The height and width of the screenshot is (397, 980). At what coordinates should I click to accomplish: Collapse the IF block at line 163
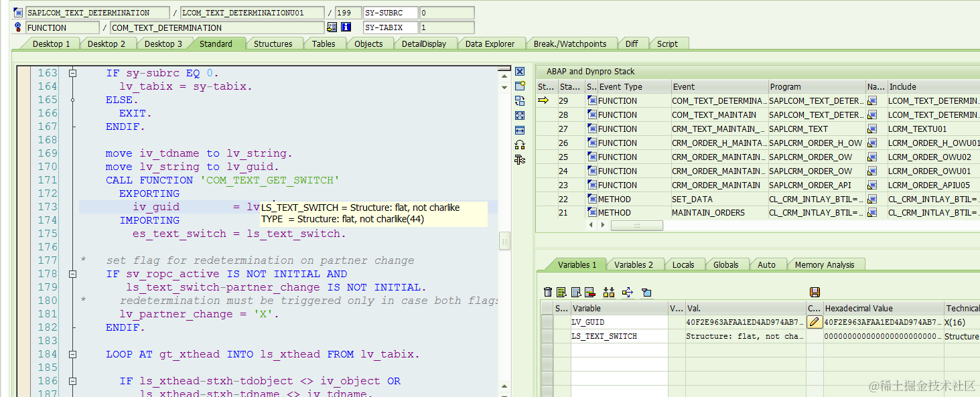click(x=73, y=73)
